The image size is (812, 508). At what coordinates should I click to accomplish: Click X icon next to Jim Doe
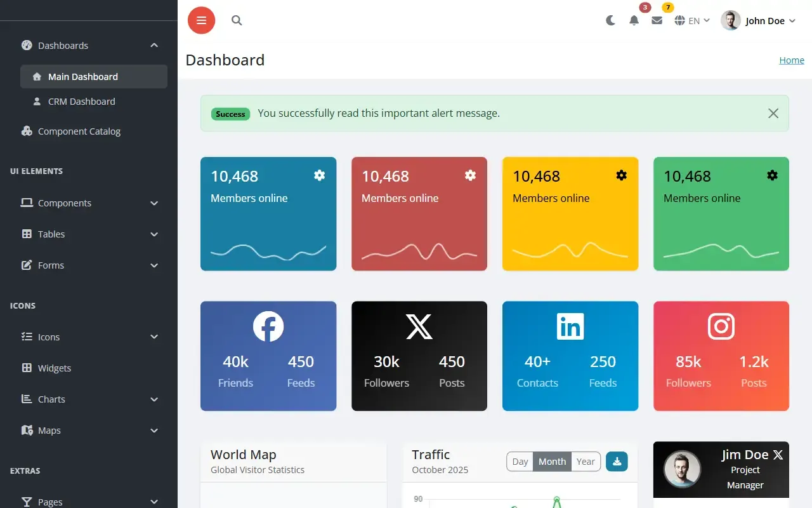click(x=778, y=455)
